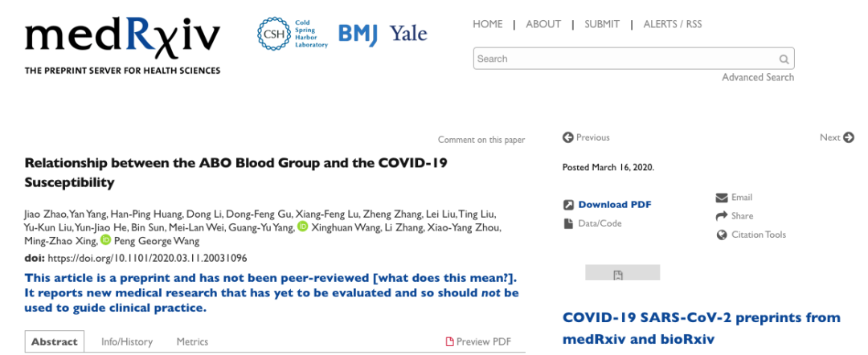Click the Citation Tools globe icon
The width and height of the screenshot is (868, 355).
[721, 235]
